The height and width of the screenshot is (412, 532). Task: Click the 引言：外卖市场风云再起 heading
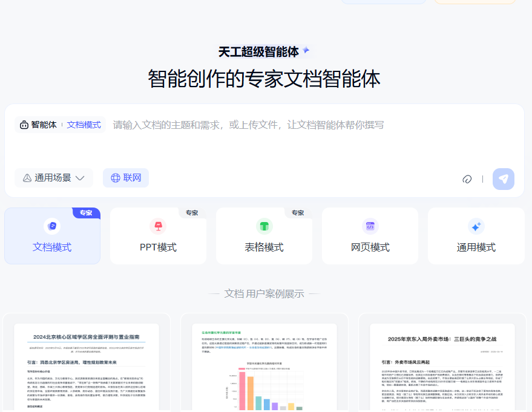pyautogui.click(x=406, y=362)
